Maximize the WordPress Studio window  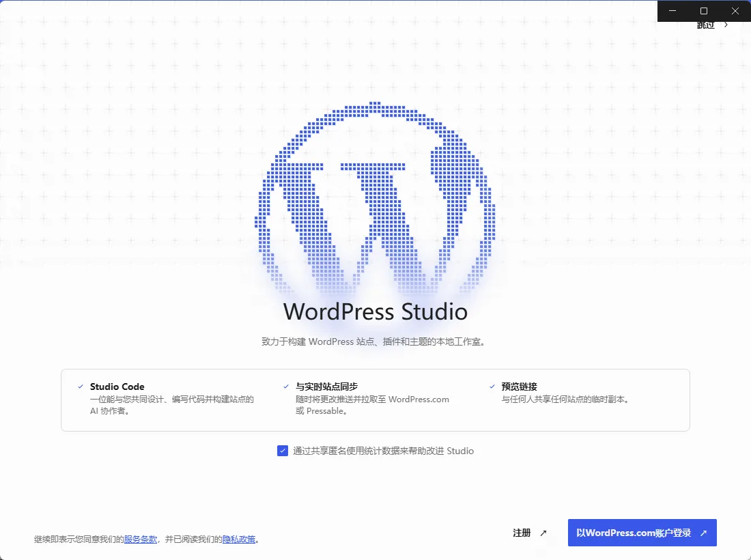704,10
